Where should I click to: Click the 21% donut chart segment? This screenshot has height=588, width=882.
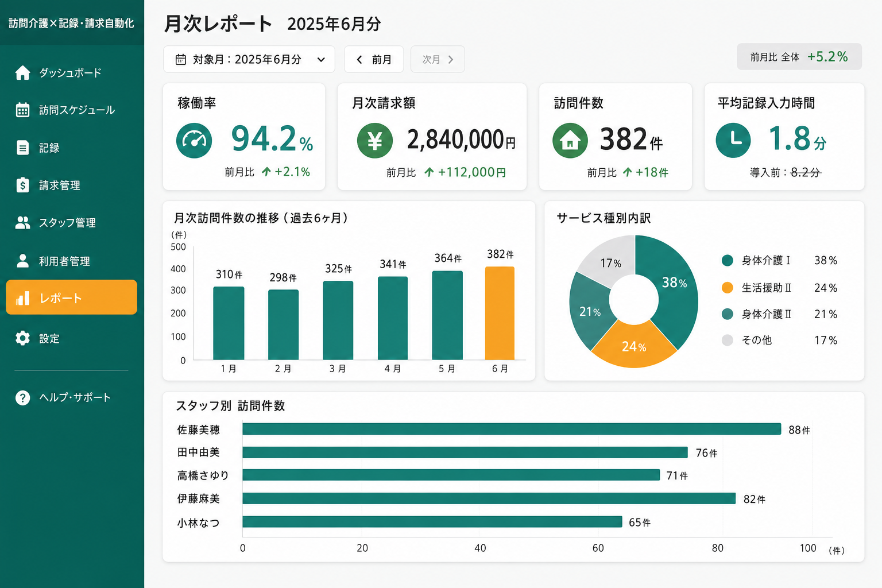590,311
